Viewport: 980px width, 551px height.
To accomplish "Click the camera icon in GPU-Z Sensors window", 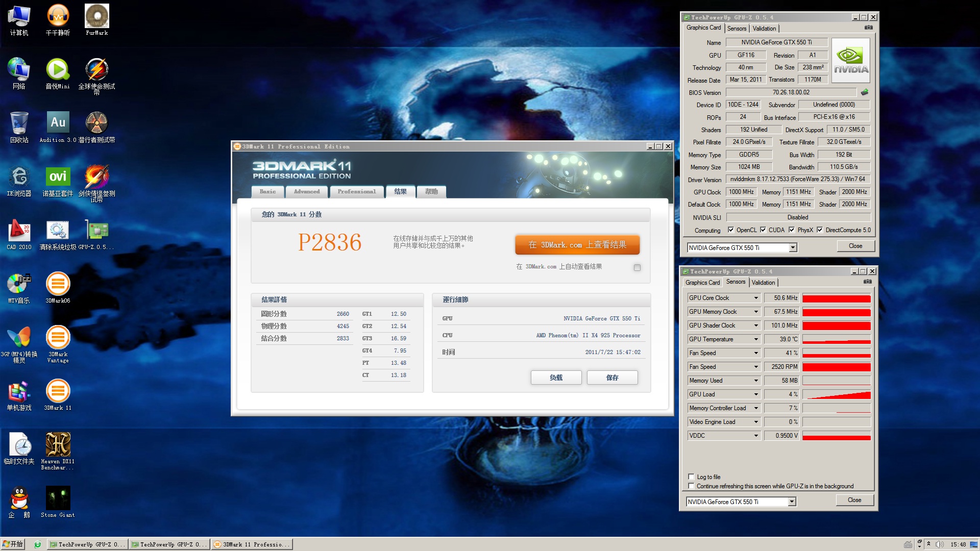I will pos(868,282).
